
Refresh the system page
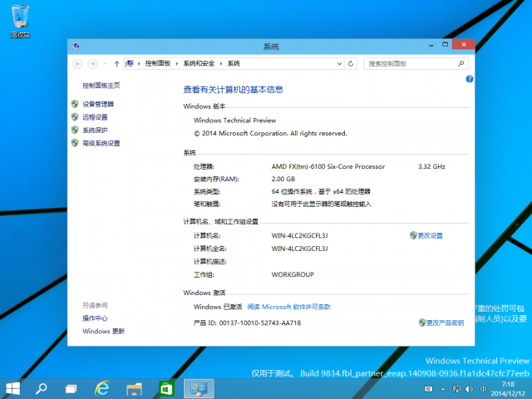pos(351,63)
